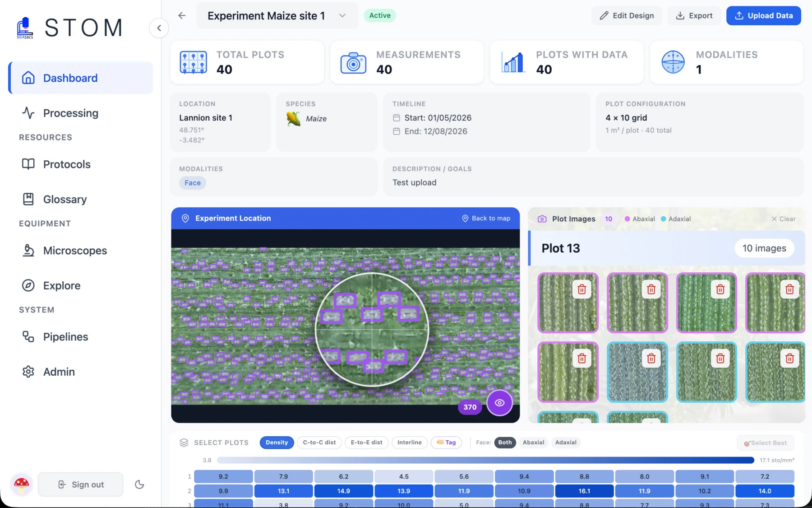This screenshot has width=812, height=508.
Task: Click the Sign out button
Action: [x=80, y=485]
